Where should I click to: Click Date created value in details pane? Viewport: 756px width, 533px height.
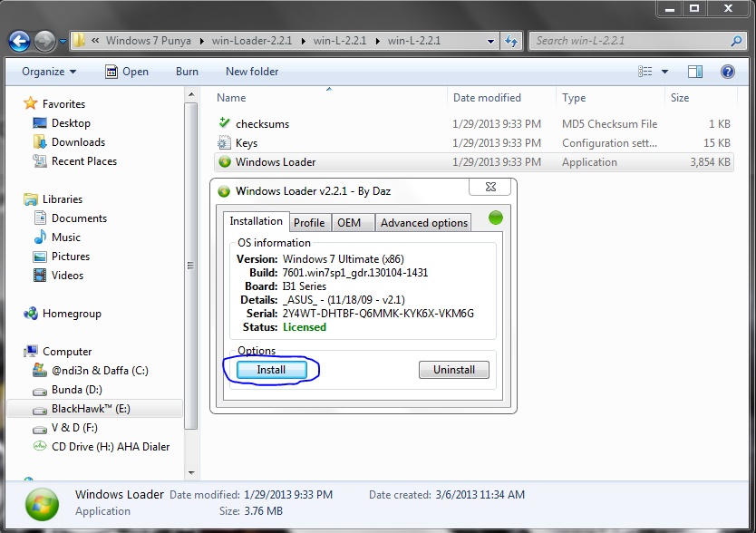[x=480, y=495]
